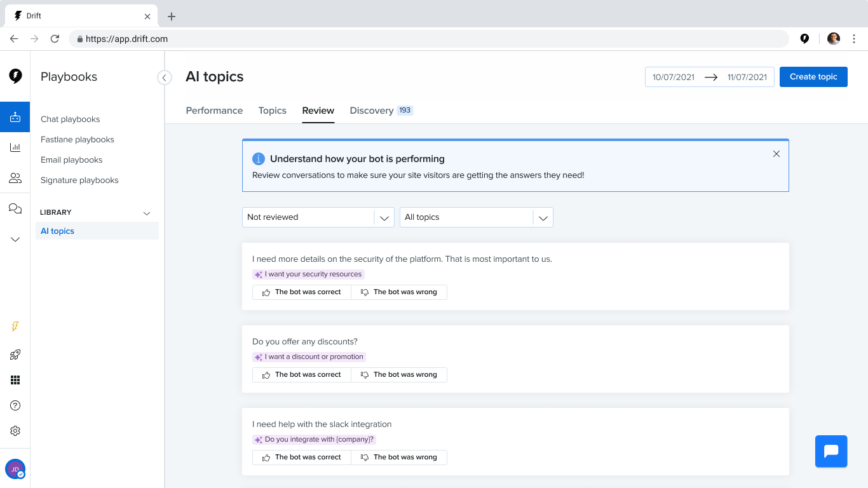868x488 pixels.
Task: Open the help question mark icon
Action: point(15,405)
